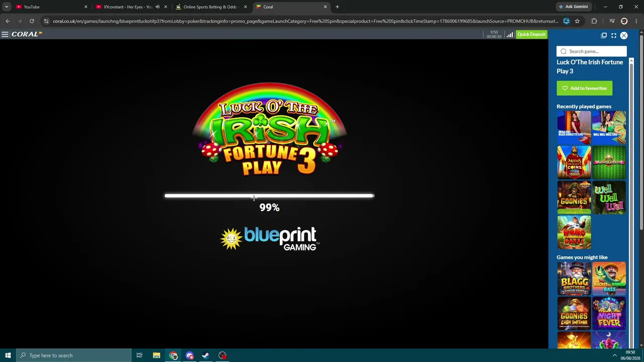Reload the current page
The width and height of the screenshot is (644, 362).
click(32, 21)
